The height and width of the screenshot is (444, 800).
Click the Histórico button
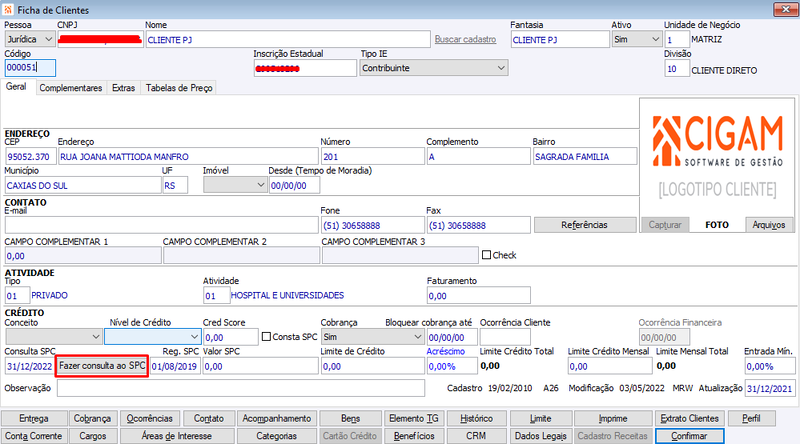477,418
